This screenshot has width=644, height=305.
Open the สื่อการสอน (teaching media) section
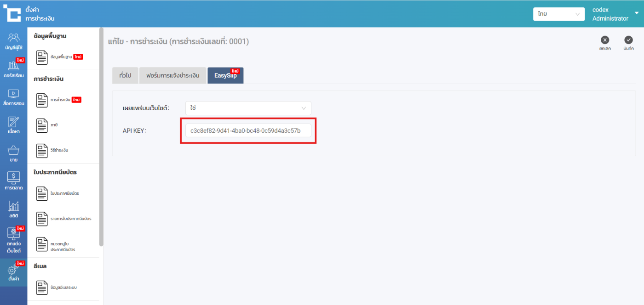coord(14,97)
